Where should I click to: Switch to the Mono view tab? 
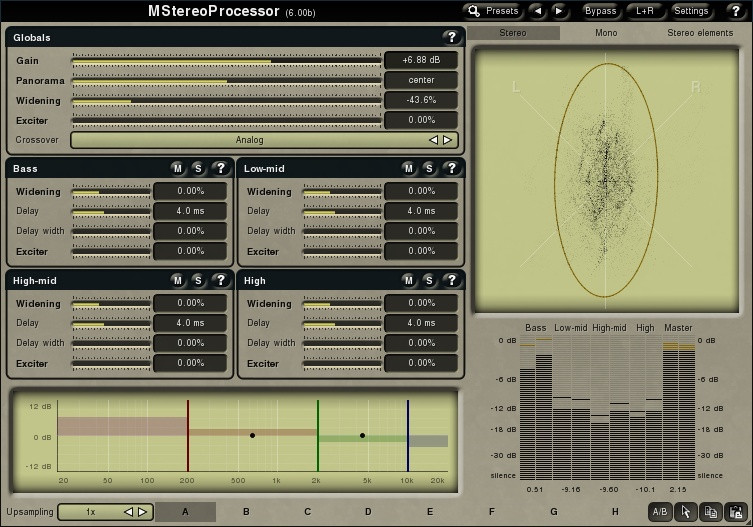coord(606,33)
